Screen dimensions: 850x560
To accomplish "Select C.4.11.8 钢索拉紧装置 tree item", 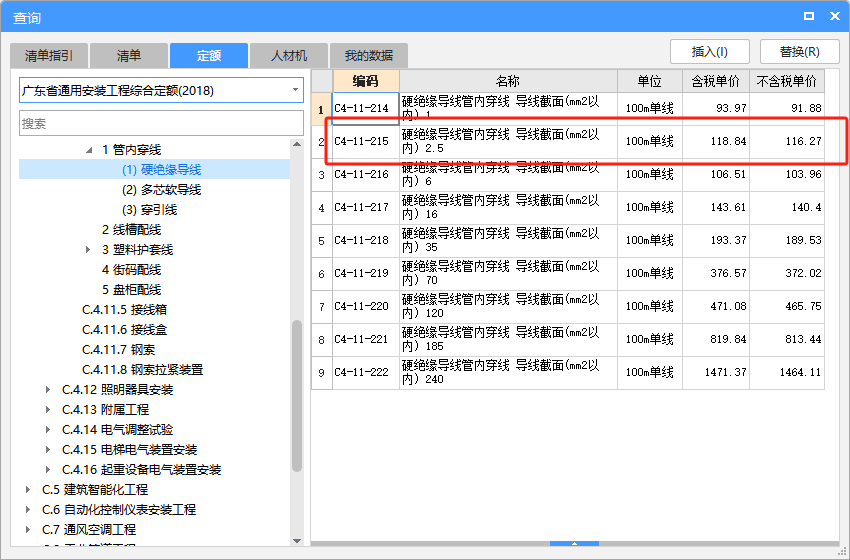I will [x=142, y=370].
